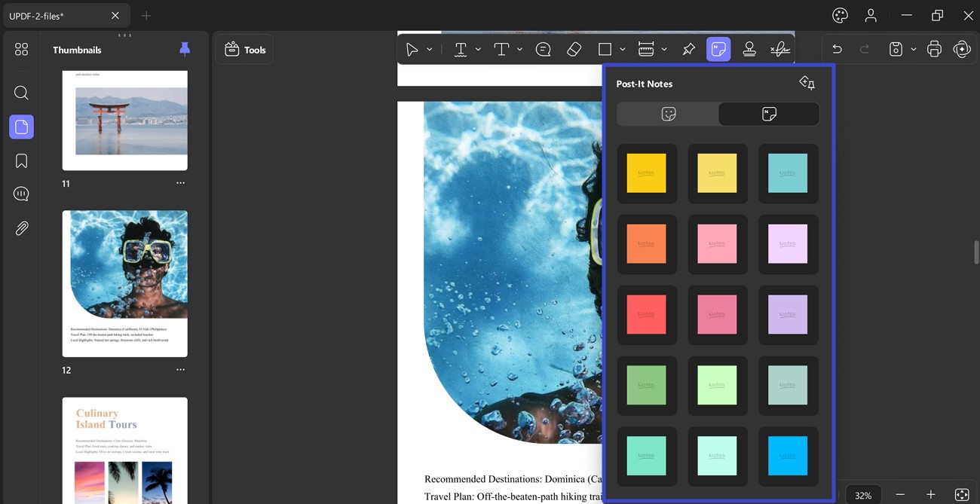Image resolution: width=980 pixels, height=504 pixels.
Task: Select the signature tool
Action: point(780,50)
